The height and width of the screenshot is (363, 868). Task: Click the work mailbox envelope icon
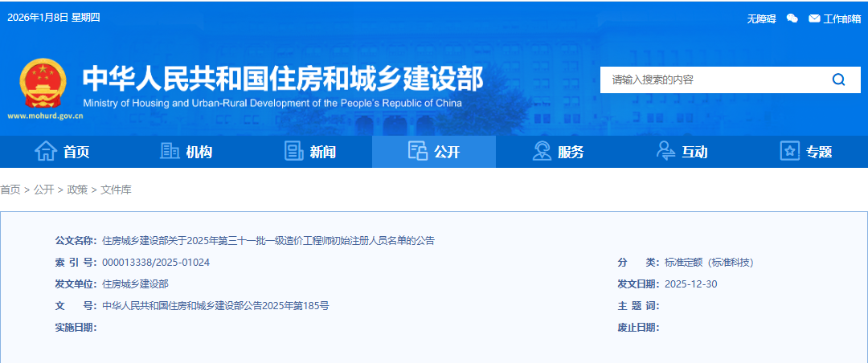(814, 18)
